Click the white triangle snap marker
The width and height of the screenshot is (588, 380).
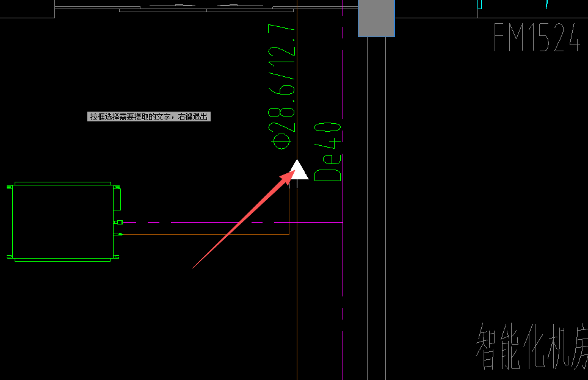tap(298, 170)
